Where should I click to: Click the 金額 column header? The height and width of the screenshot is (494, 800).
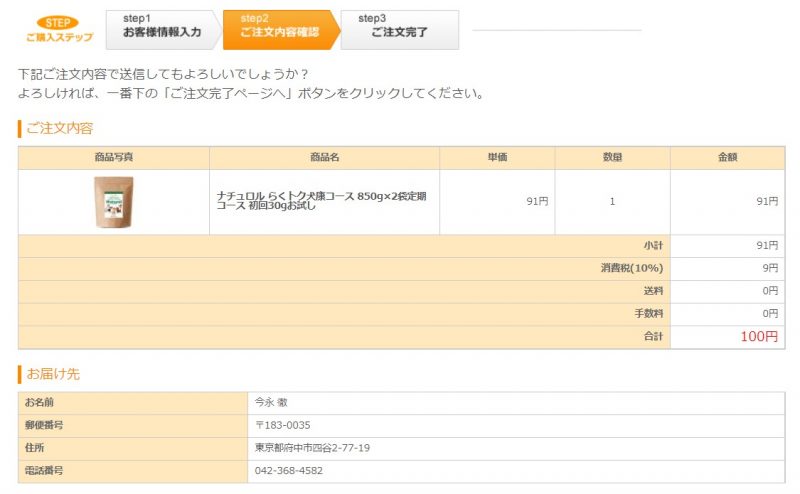pos(727,158)
